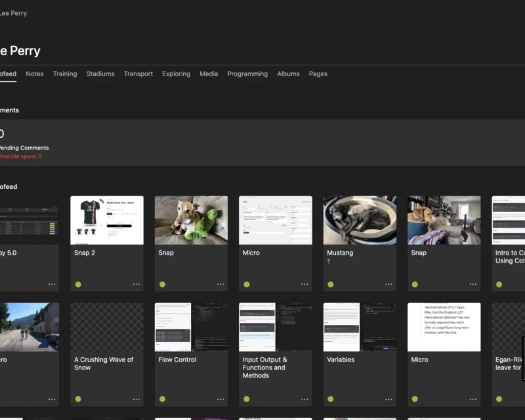Open Mustang thumbnail of dog in round bed

pyautogui.click(x=360, y=220)
